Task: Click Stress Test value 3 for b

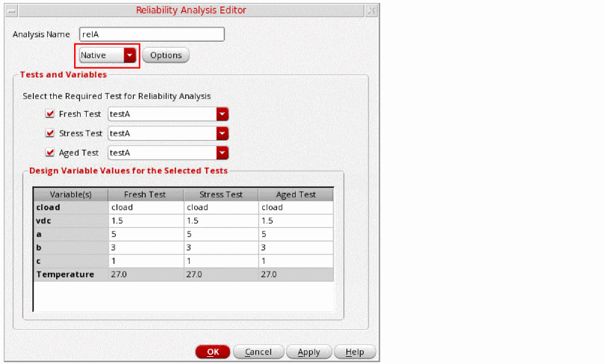Action: tap(221, 248)
